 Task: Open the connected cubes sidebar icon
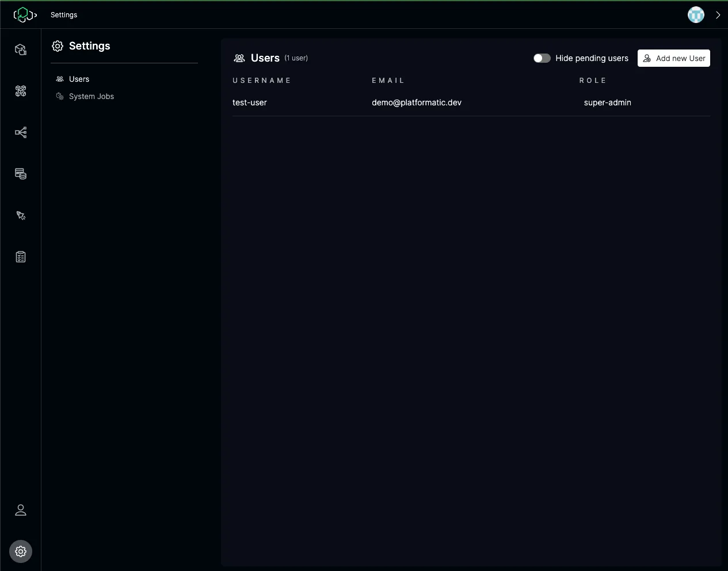pos(21,91)
